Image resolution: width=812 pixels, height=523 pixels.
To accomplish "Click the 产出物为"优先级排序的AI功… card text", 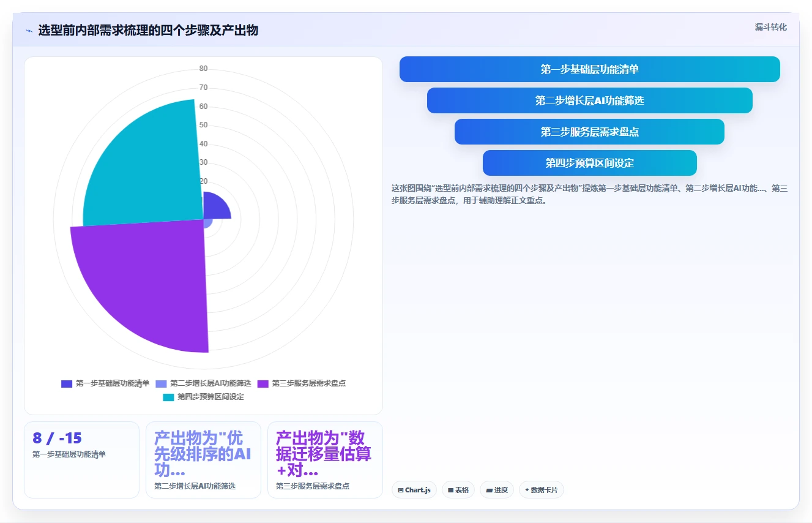I will (x=203, y=454).
